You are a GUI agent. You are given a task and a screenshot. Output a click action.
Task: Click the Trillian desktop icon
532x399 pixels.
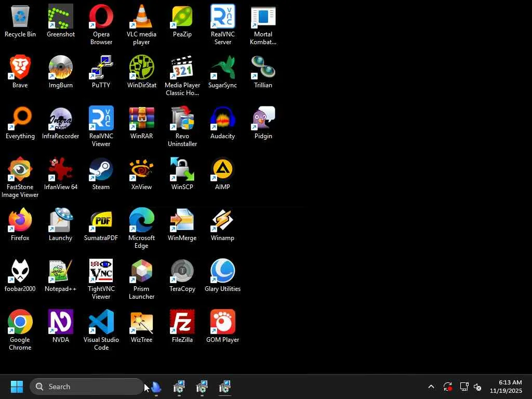(263, 72)
